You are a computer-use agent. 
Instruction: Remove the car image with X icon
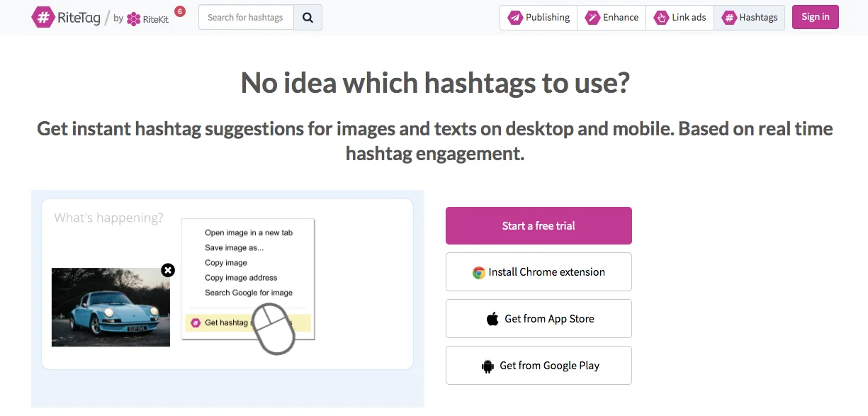(168, 270)
